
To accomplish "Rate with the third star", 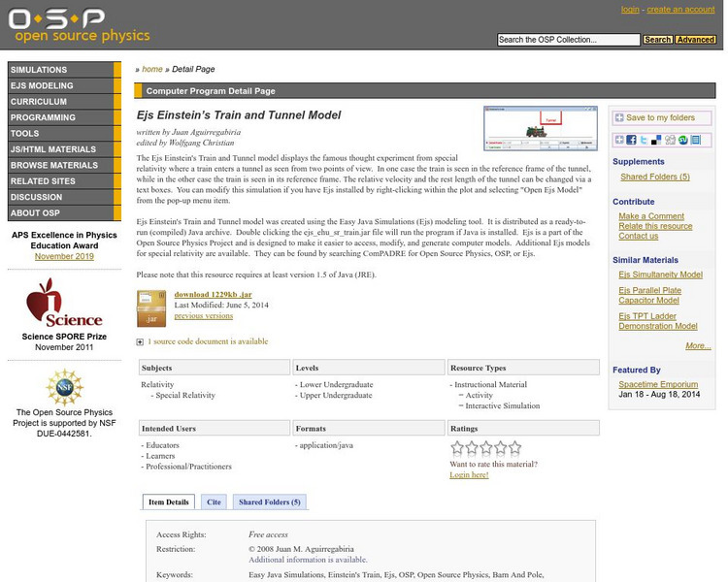I will point(486,447).
